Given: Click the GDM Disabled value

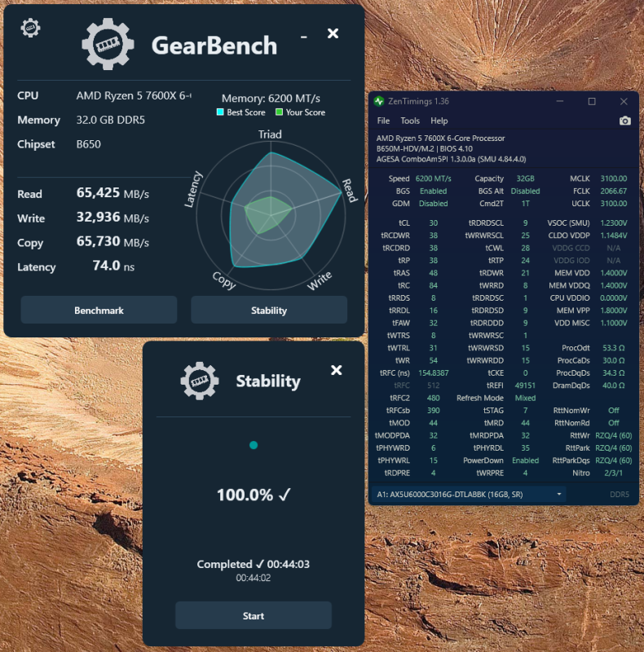Looking at the screenshot, I should 433,203.
